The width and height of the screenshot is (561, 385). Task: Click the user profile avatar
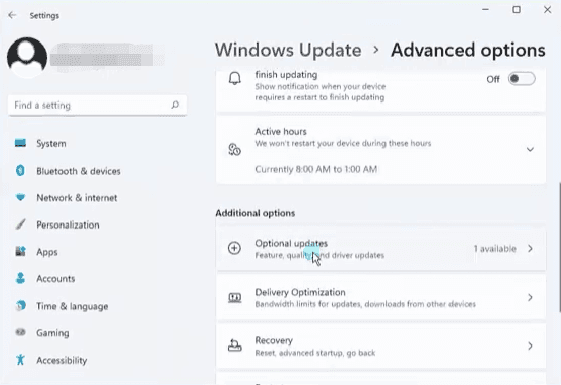tap(27, 57)
